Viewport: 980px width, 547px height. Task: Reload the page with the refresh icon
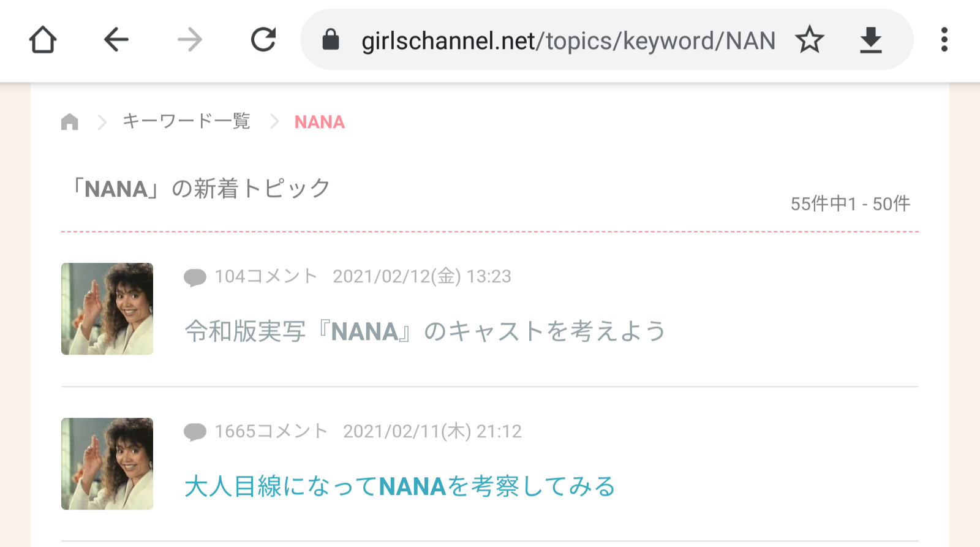coord(263,40)
